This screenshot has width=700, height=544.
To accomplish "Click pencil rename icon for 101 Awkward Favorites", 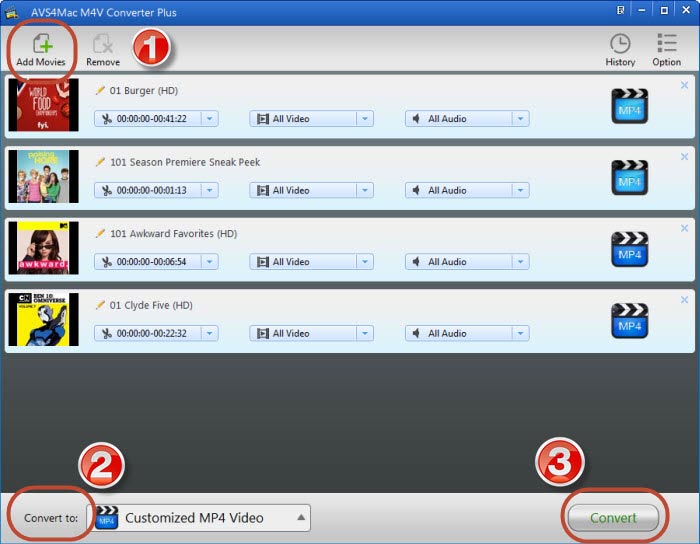I will point(100,233).
